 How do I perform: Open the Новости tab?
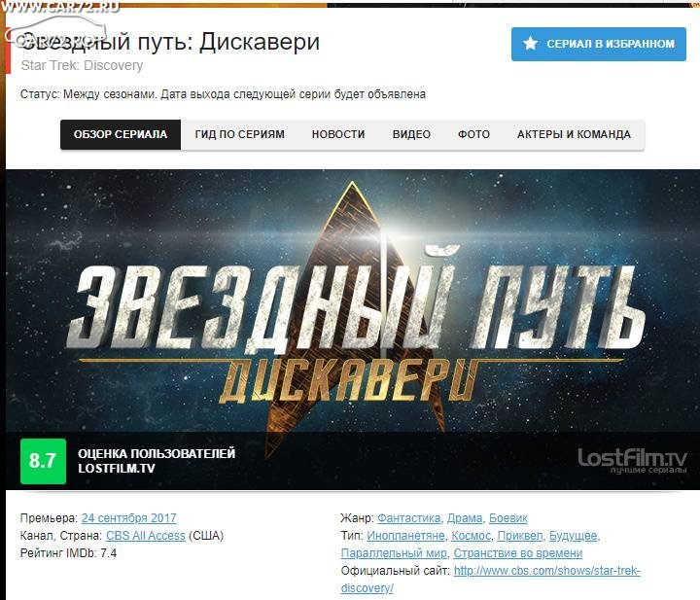coord(338,134)
